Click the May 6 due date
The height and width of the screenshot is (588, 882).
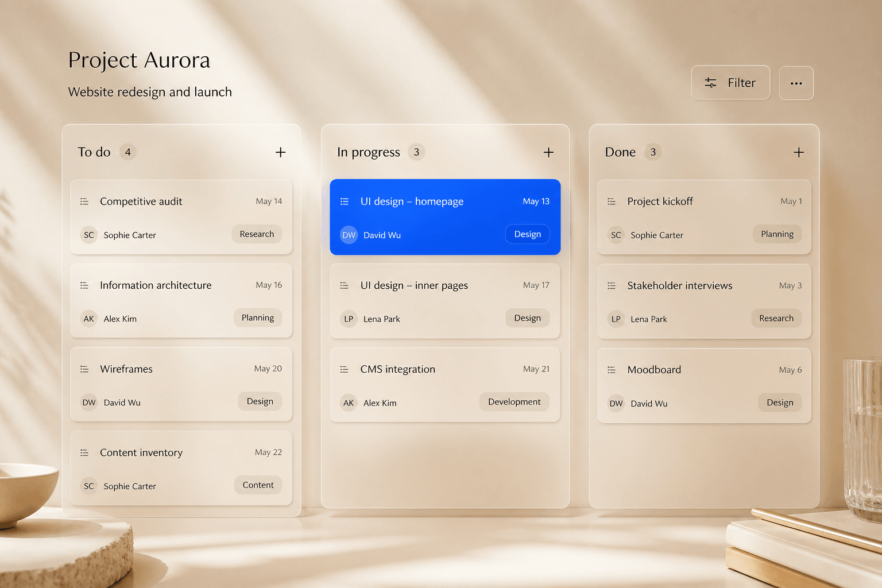(x=791, y=370)
